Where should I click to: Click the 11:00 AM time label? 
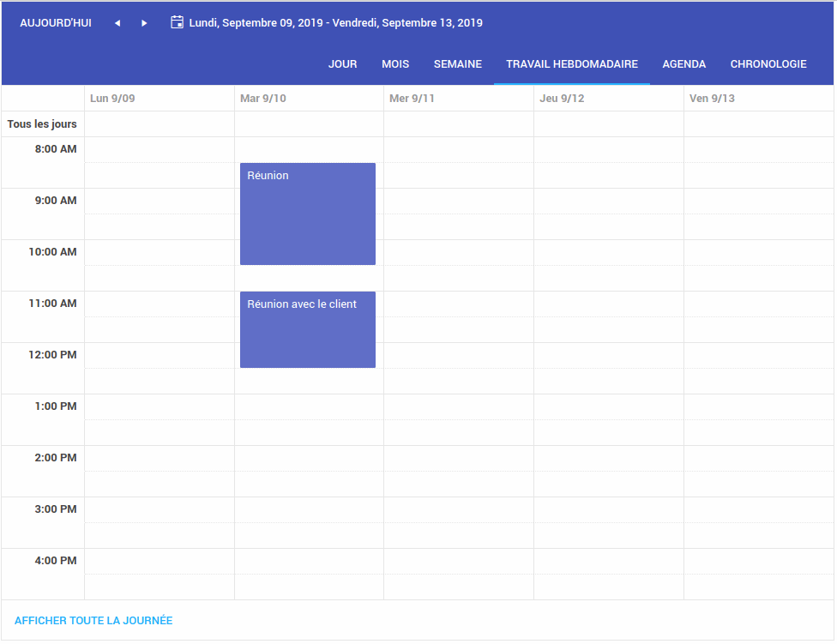point(53,304)
